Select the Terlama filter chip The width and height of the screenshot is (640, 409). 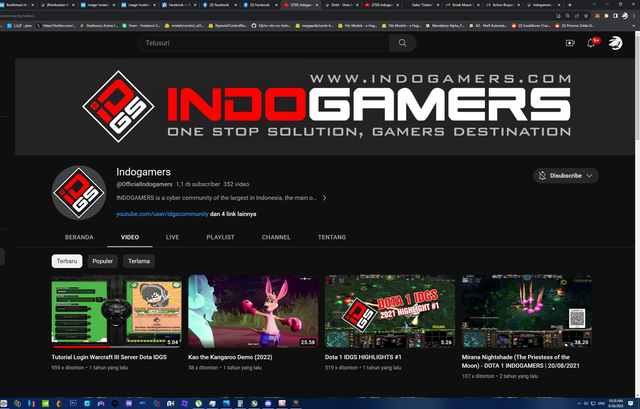coord(139,261)
